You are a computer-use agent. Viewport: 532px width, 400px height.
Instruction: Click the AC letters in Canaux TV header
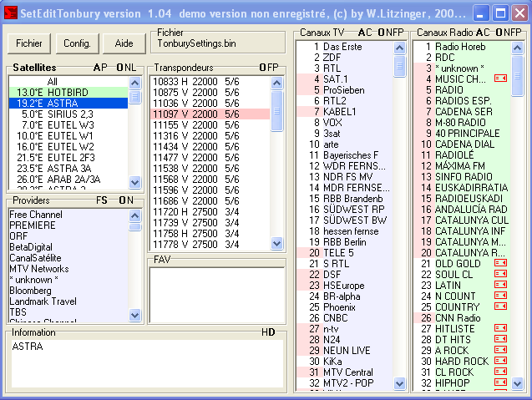(365, 33)
